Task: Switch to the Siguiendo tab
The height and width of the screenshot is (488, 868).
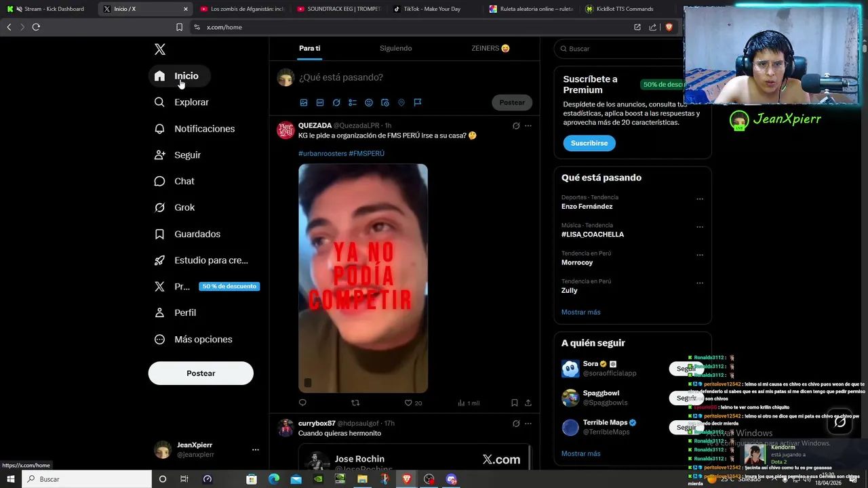Action: pos(395,48)
